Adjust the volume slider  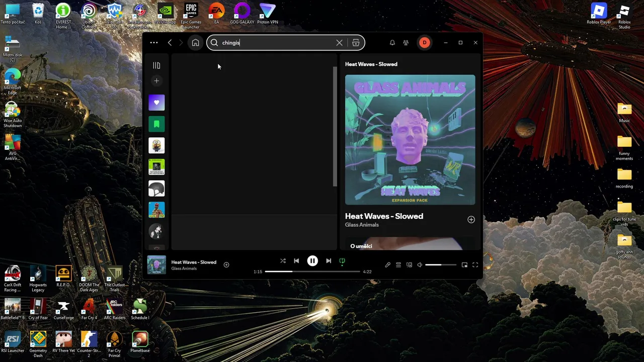coord(441,265)
